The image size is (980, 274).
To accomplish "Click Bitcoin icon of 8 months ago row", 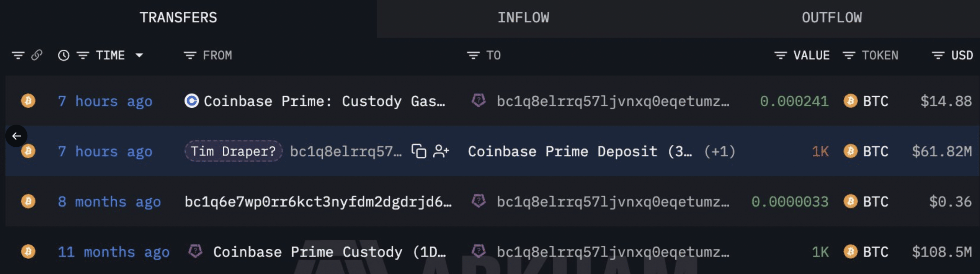I will (x=28, y=201).
